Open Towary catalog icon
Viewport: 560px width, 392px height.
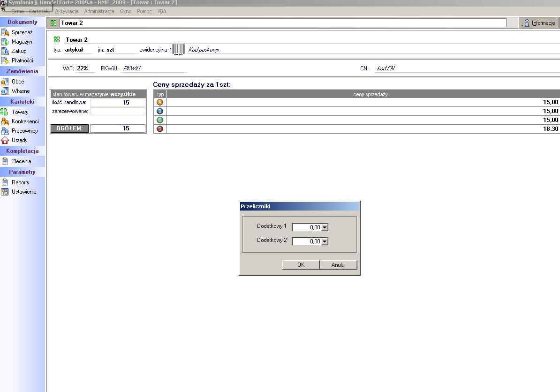click(x=4, y=112)
